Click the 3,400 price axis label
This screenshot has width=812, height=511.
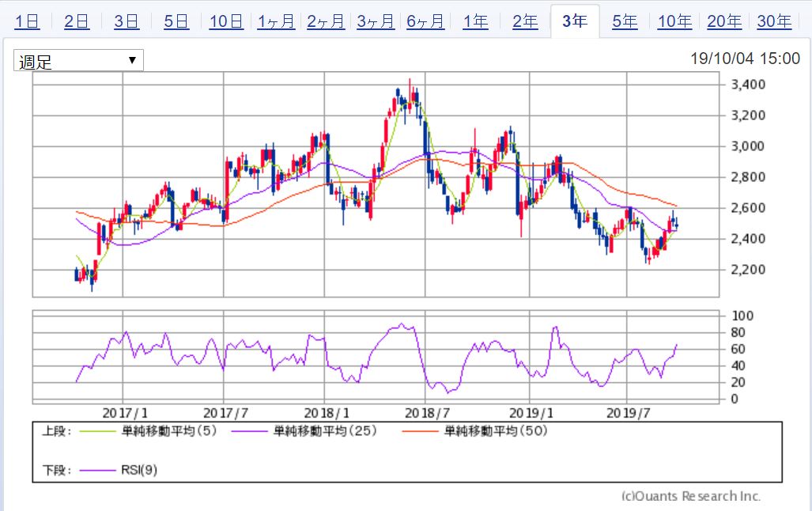[748, 85]
